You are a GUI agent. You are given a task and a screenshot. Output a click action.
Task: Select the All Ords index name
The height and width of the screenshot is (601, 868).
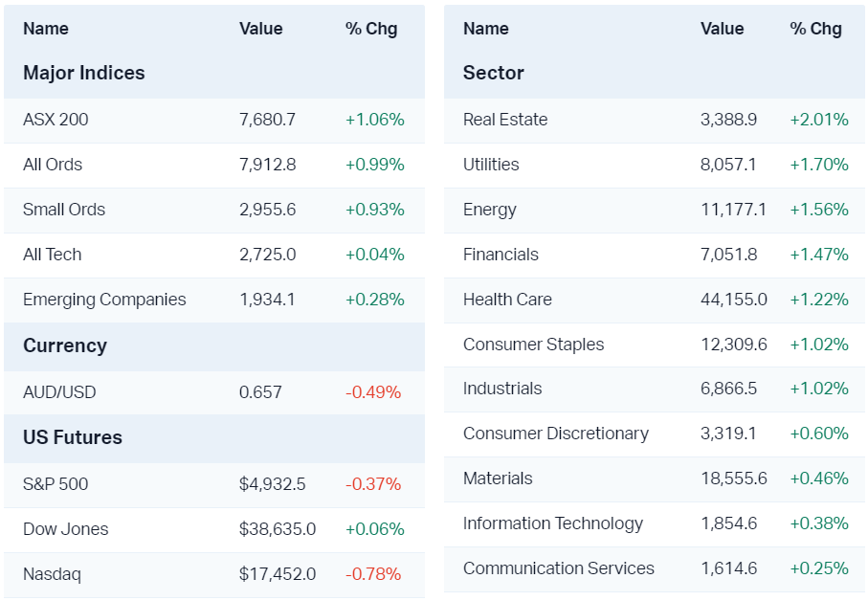(x=53, y=165)
